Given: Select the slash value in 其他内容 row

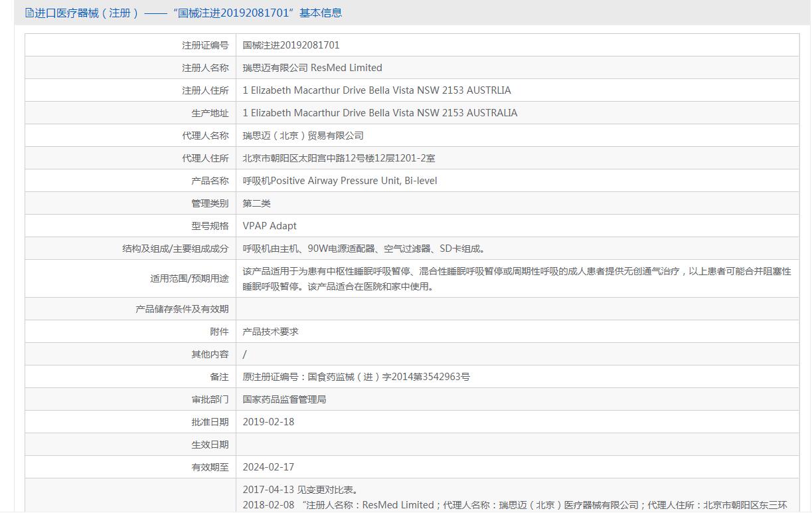Looking at the screenshot, I should (x=244, y=354).
